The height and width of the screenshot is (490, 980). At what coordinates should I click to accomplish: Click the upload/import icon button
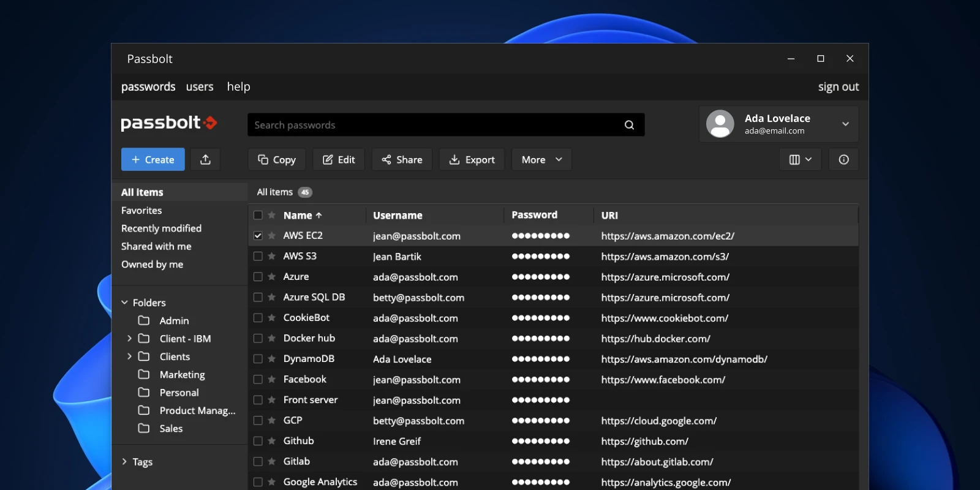click(x=205, y=159)
